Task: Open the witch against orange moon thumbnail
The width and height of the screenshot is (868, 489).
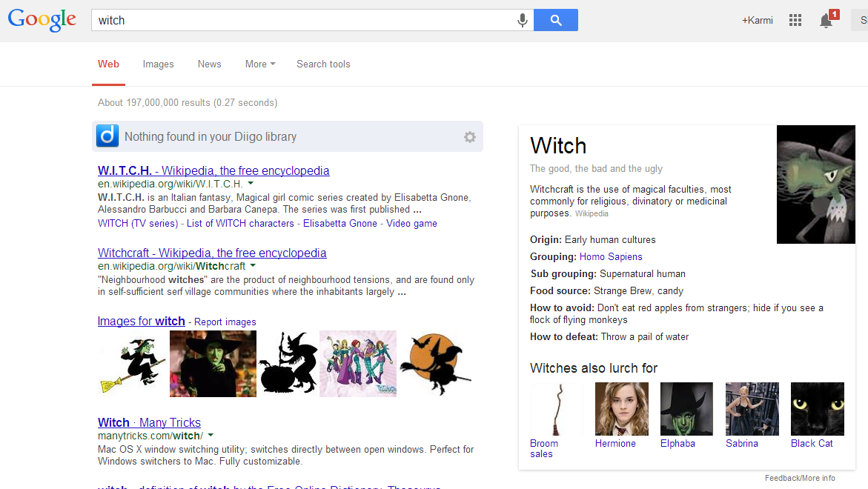Action: click(x=436, y=364)
